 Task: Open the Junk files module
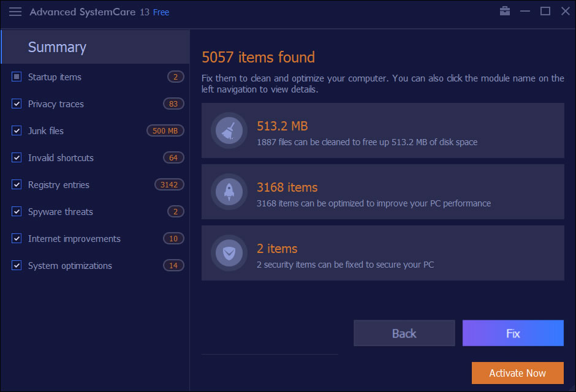pos(46,130)
